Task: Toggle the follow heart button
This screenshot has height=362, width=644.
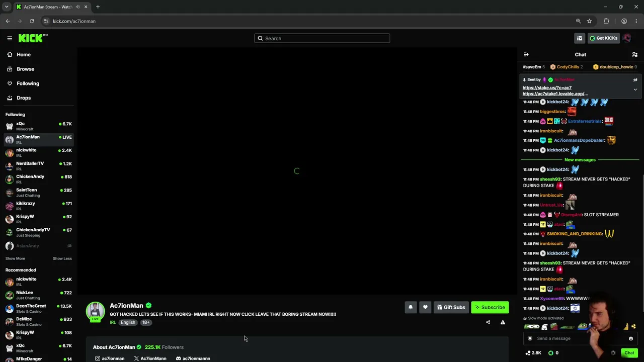Action: pos(425,307)
